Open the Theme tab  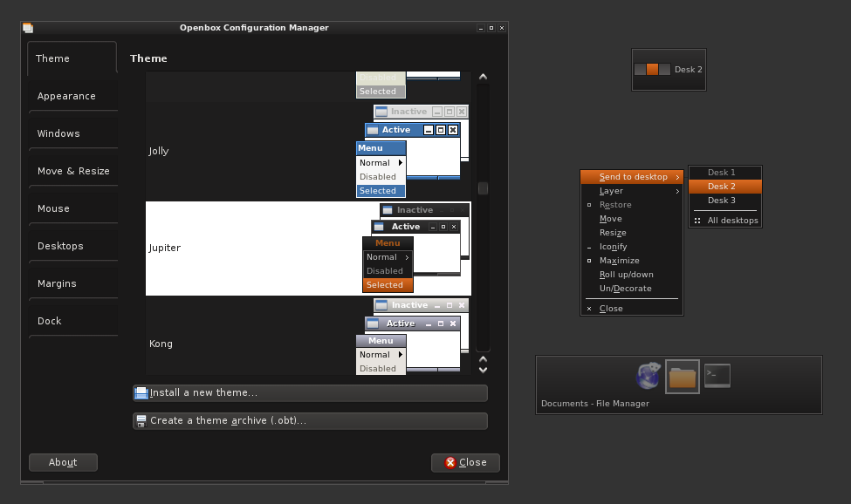(x=72, y=58)
